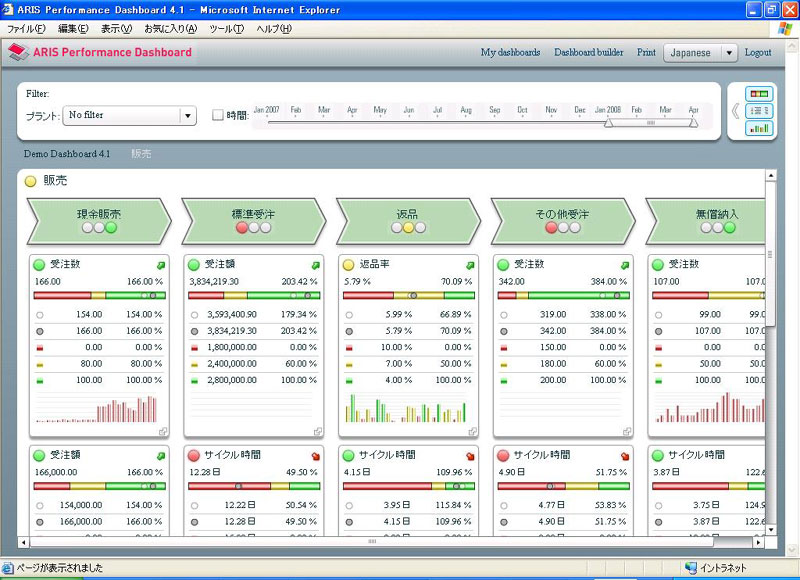
Task: Open the ファイル(F) menu
Action: (x=26, y=29)
